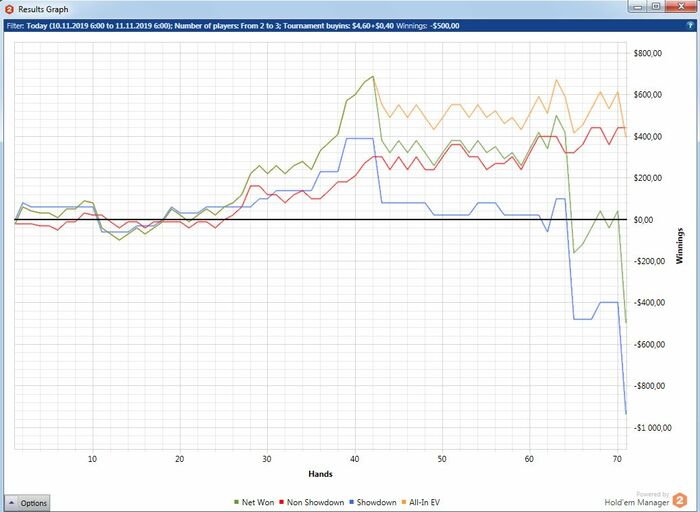700x512 pixels.
Task: Click the 50 hands tick label
Action: (x=442, y=459)
